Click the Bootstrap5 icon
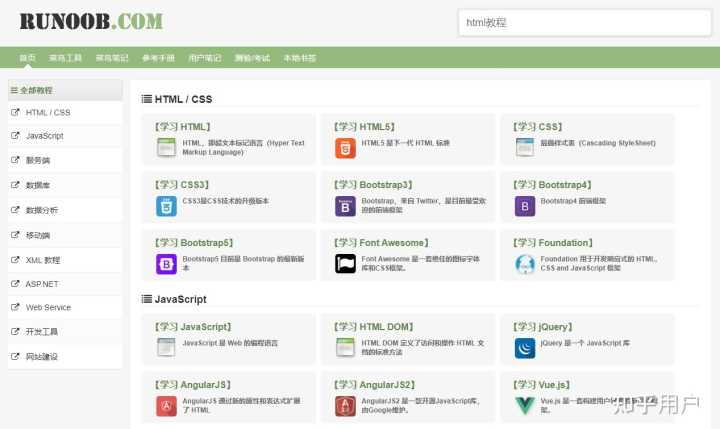Screen dimensions: 720x429 pyautogui.click(x=166, y=264)
